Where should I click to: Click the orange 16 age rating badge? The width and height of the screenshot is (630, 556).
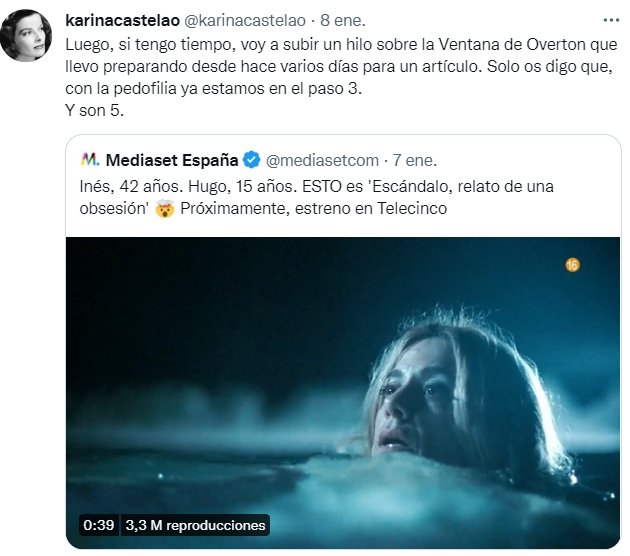573,265
